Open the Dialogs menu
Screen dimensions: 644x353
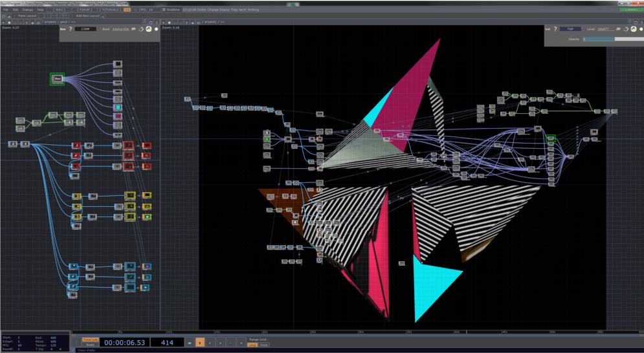tap(28, 10)
